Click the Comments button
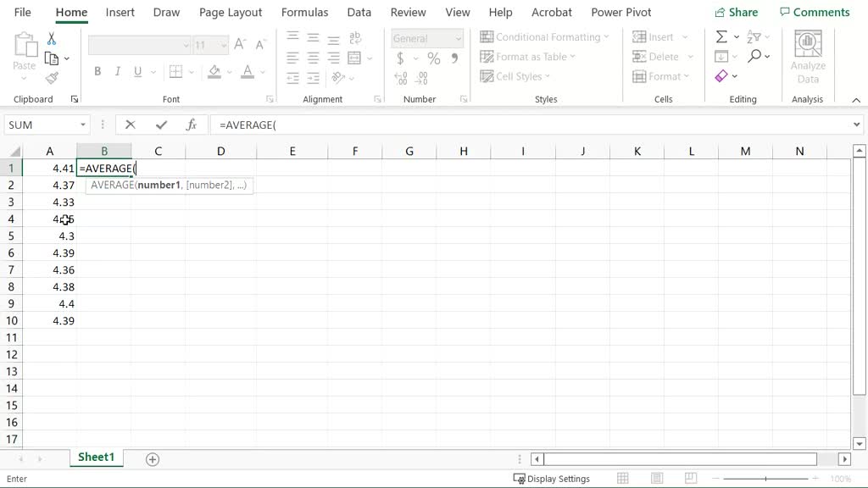The width and height of the screenshot is (868, 488). tap(815, 12)
